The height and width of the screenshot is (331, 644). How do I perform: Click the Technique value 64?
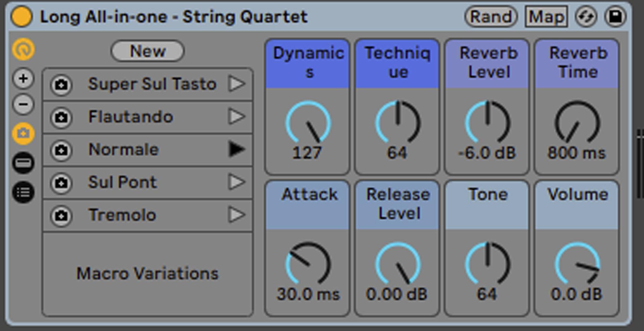pos(397,153)
